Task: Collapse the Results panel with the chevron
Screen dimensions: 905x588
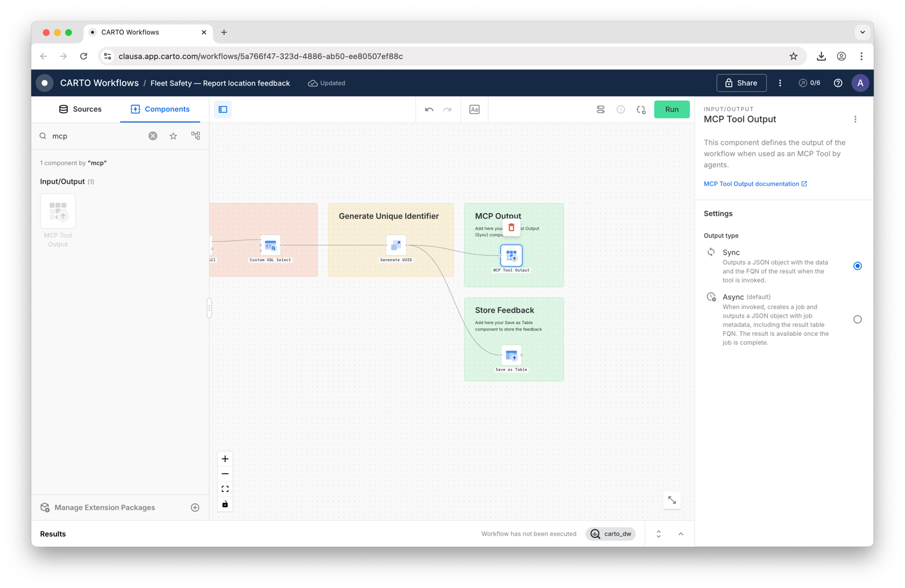Action: click(x=681, y=534)
